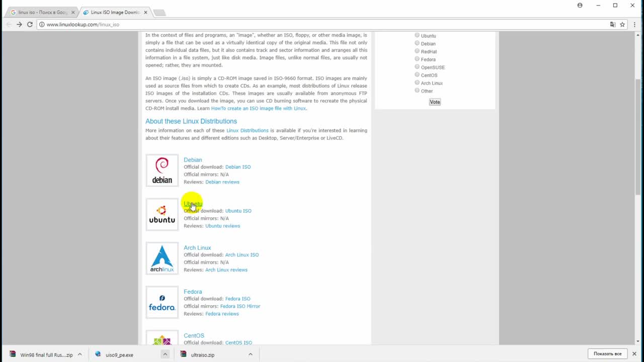Expand options for ultraiso.zip download
Image resolution: width=644 pixels, height=362 pixels.
[250, 354]
